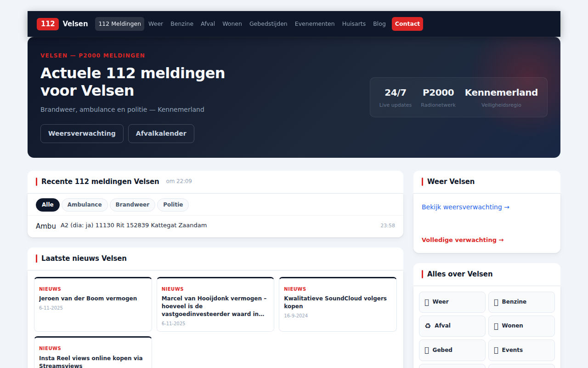Click the Weer tile under Alles over Velsen
The width and height of the screenshot is (588, 368).
452,302
